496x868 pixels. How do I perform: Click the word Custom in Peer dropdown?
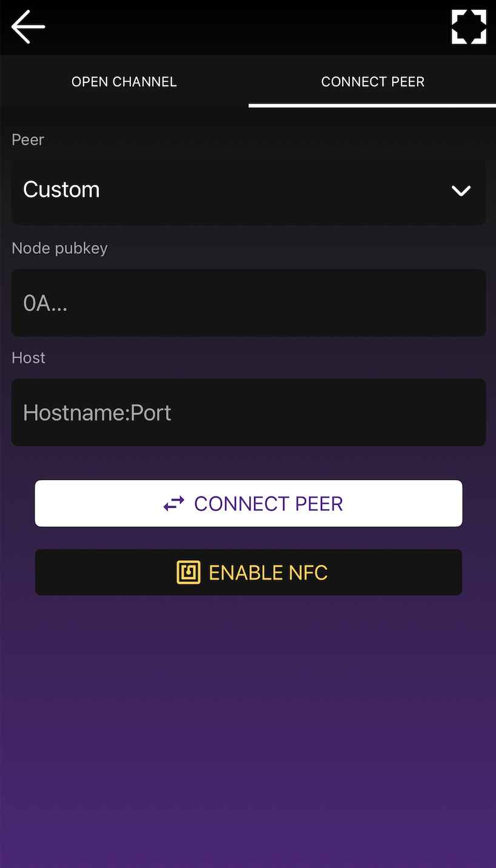pyautogui.click(x=61, y=190)
